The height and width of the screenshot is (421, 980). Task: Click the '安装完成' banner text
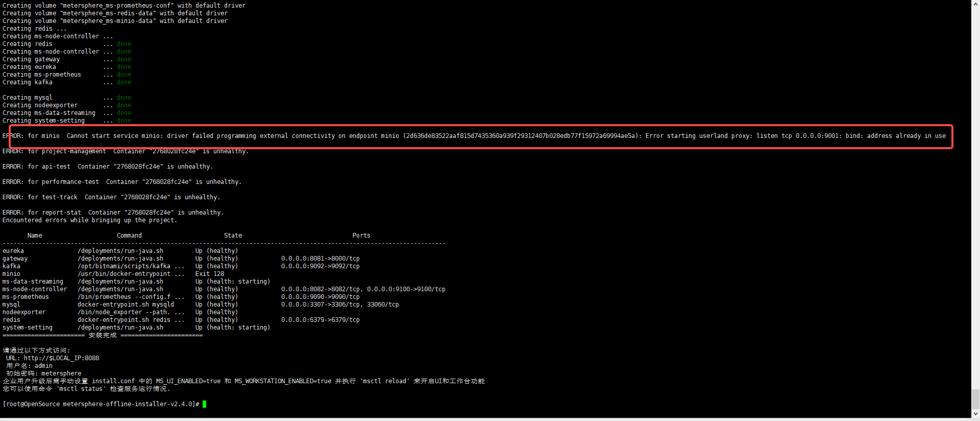pos(103,335)
